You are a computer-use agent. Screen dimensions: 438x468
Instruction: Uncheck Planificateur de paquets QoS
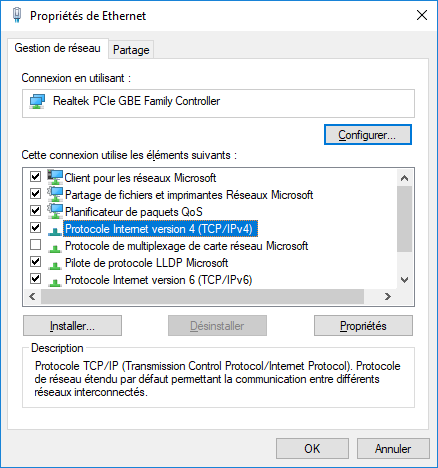tap(35, 211)
